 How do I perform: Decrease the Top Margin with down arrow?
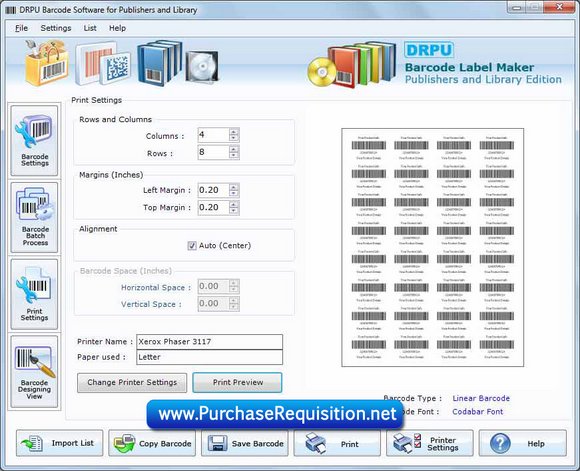click(x=234, y=211)
